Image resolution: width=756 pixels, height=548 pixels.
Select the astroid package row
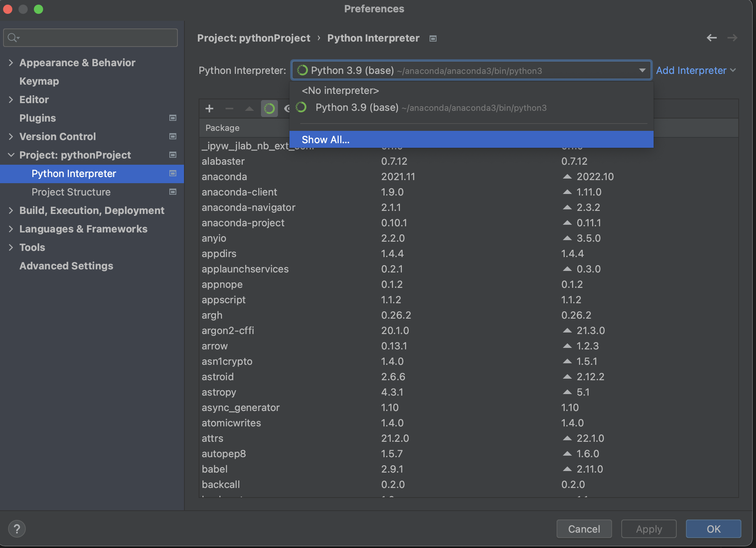(x=468, y=376)
